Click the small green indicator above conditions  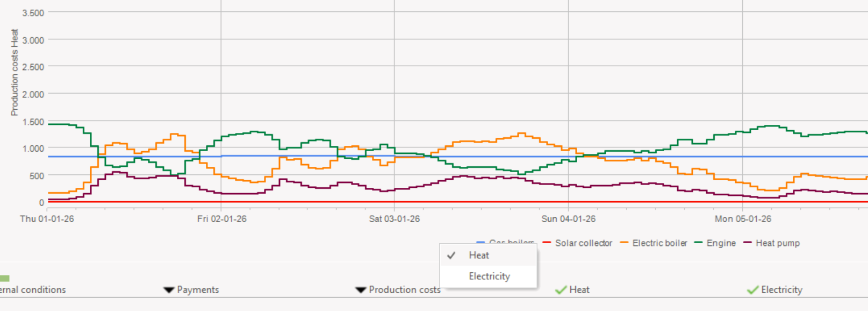5,278
